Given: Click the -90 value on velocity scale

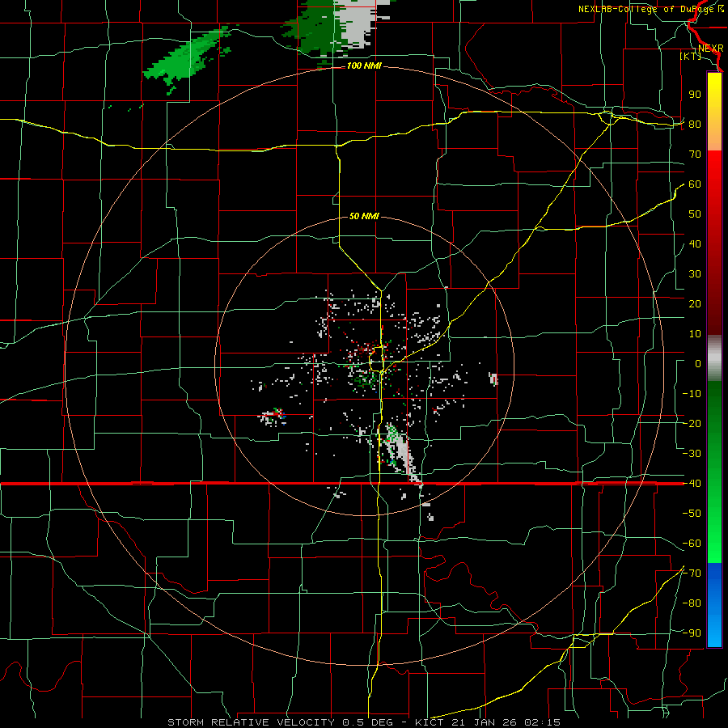Looking at the screenshot, I should (692, 633).
